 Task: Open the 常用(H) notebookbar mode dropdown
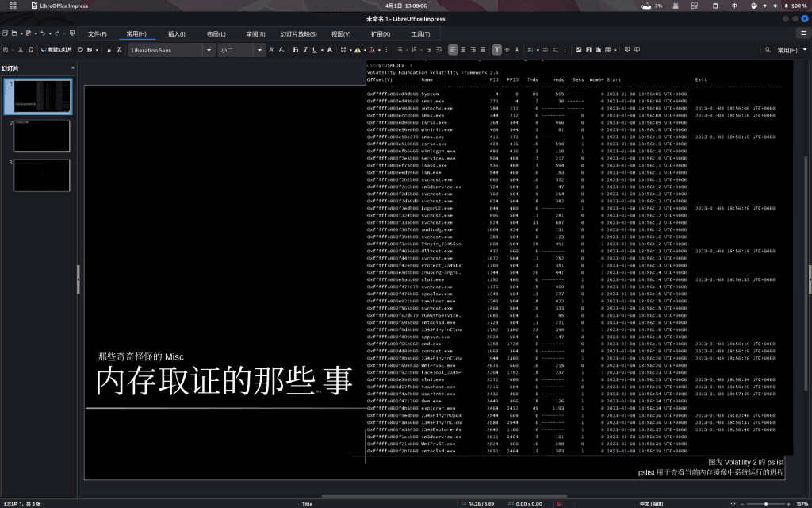[792, 50]
